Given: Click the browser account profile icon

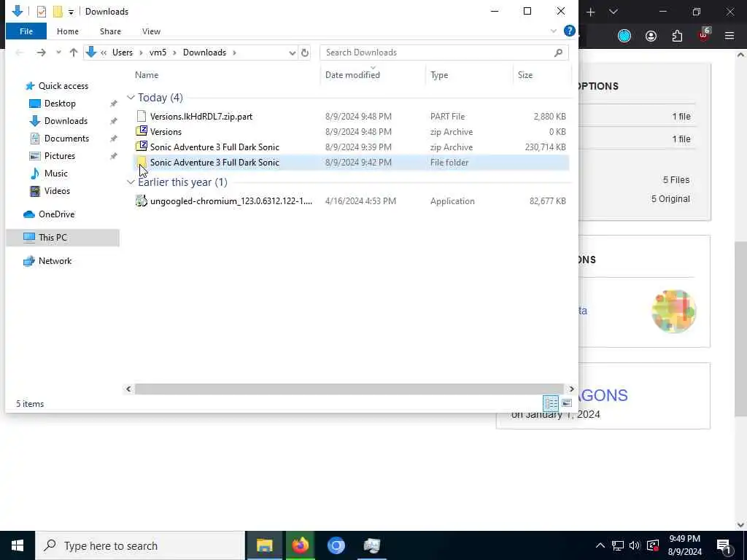Looking at the screenshot, I should (651, 36).
